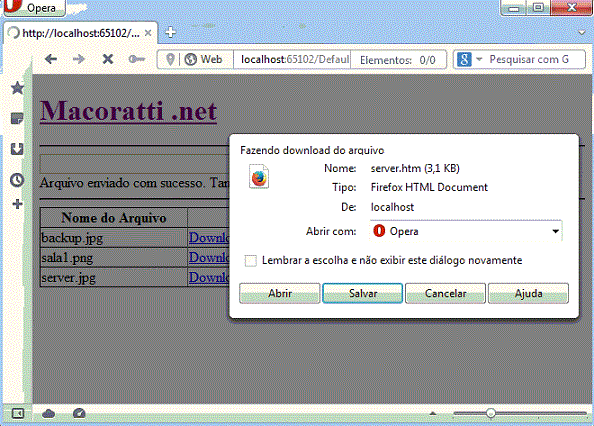
Task: Focus the localhost:65102 address field
Action: [x=292, y=59]
